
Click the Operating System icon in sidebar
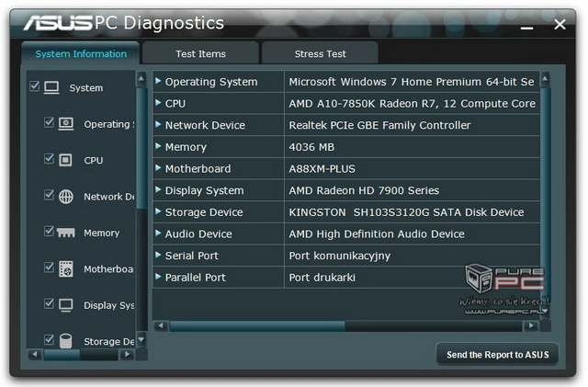[x=66, y=123]
